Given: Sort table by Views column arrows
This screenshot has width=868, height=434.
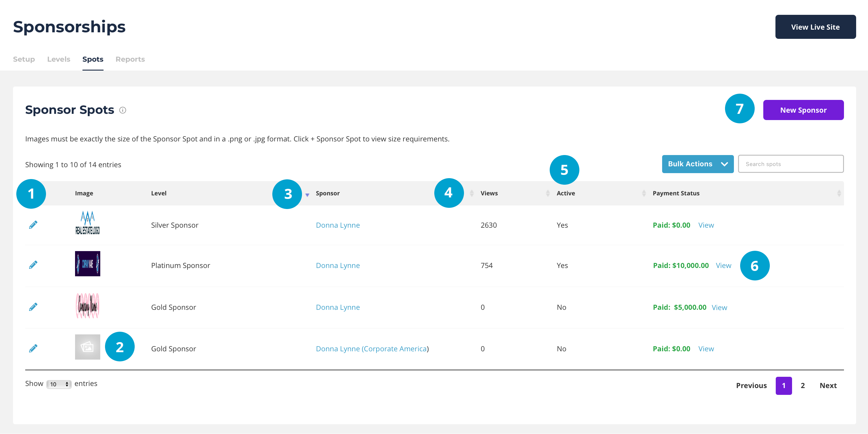Looking at the screenshot, I should 472,193.
